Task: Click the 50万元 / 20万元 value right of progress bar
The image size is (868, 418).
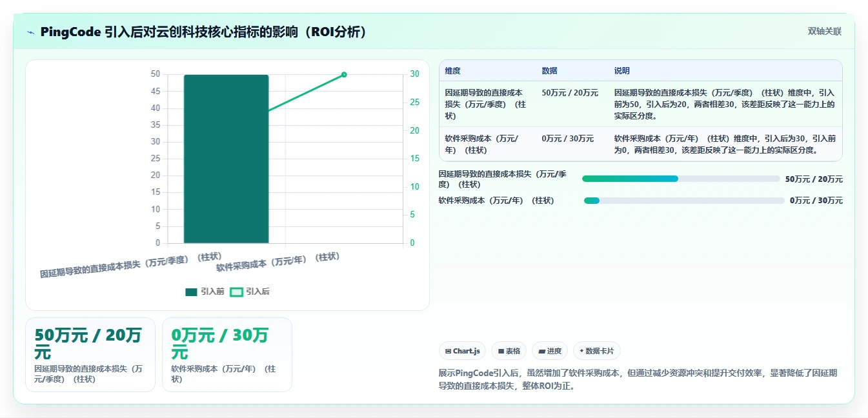Action: coord(814,179)
